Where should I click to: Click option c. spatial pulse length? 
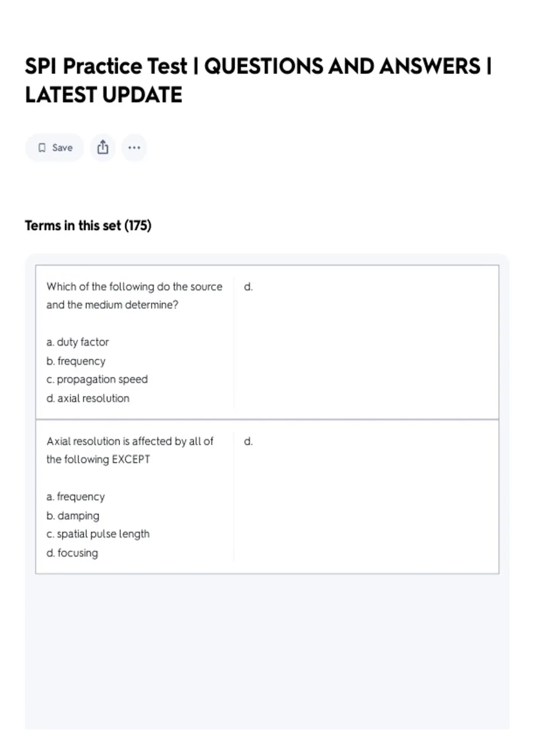(98, 534)
